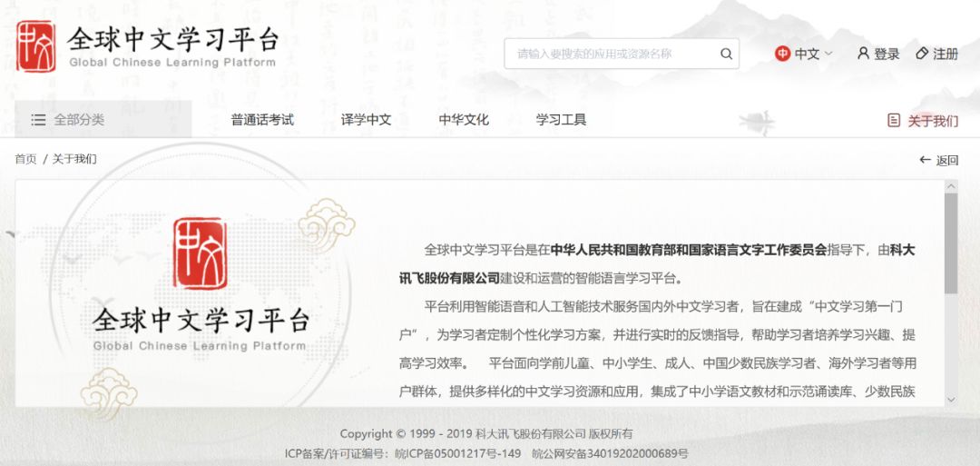Screen dimensions: 980x466
Task: Open the 注册 register link
Action: [x=945, y=55]
